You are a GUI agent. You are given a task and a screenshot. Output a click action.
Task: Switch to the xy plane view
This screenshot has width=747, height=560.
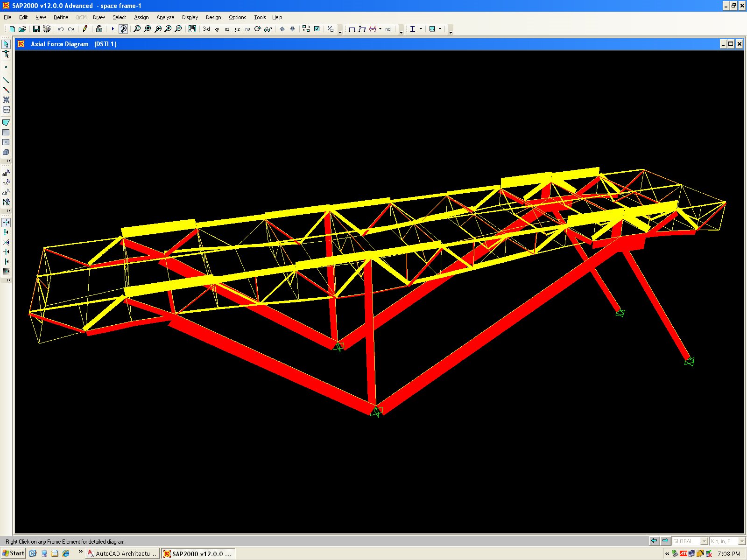point(217,29)
